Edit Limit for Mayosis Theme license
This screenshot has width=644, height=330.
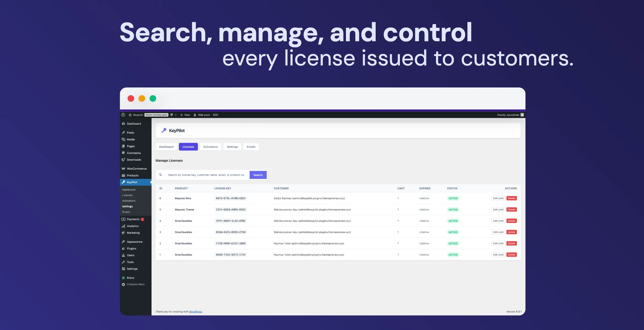click(498, 210)
